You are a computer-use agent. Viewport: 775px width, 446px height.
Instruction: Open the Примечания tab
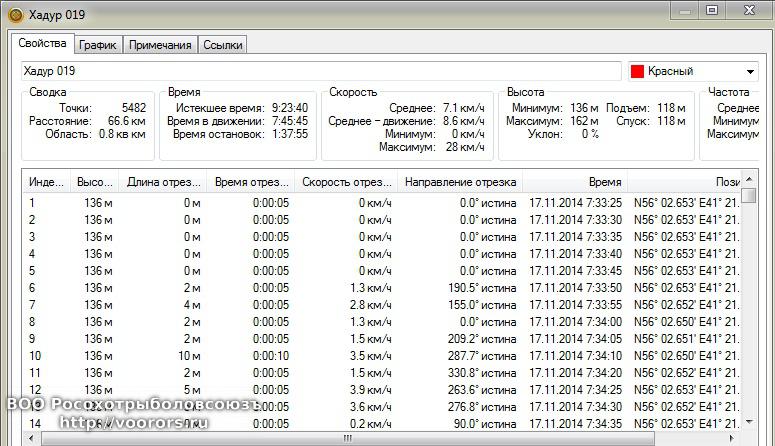(x=159, y=45)
